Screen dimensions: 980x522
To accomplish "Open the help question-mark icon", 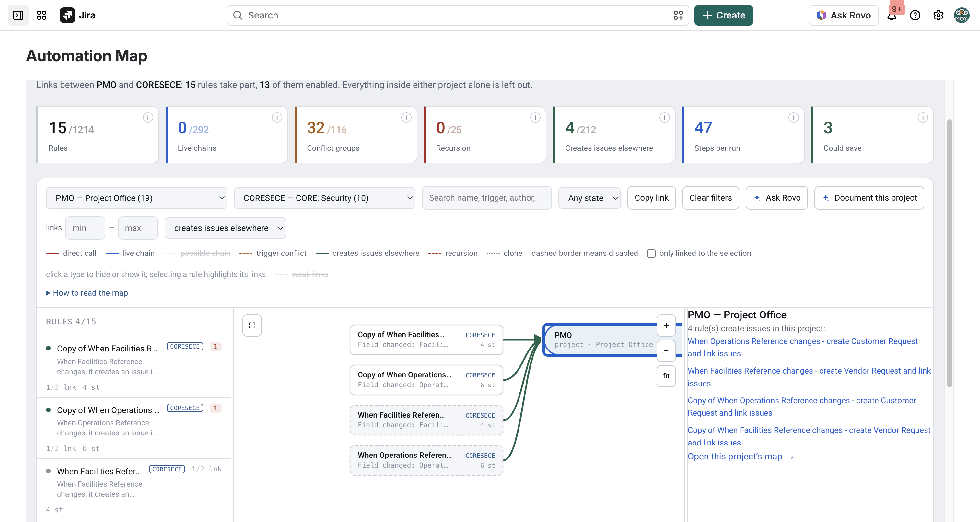I will tap(915, 15).
